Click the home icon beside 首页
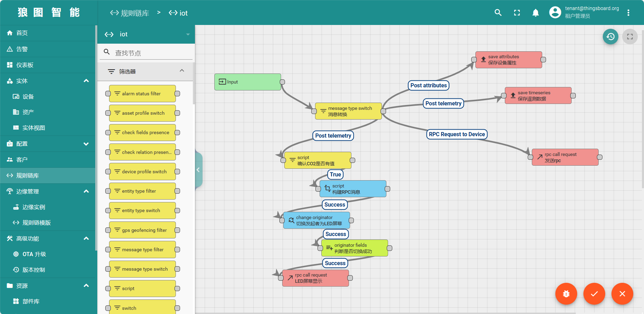Image resolution: width=644 pixels, height=314 pixels. 10,33
